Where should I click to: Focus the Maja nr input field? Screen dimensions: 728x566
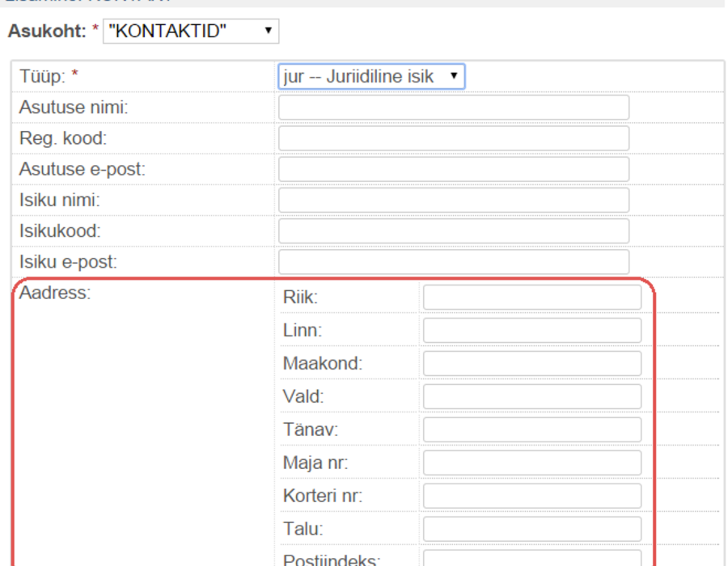(532, 463)
